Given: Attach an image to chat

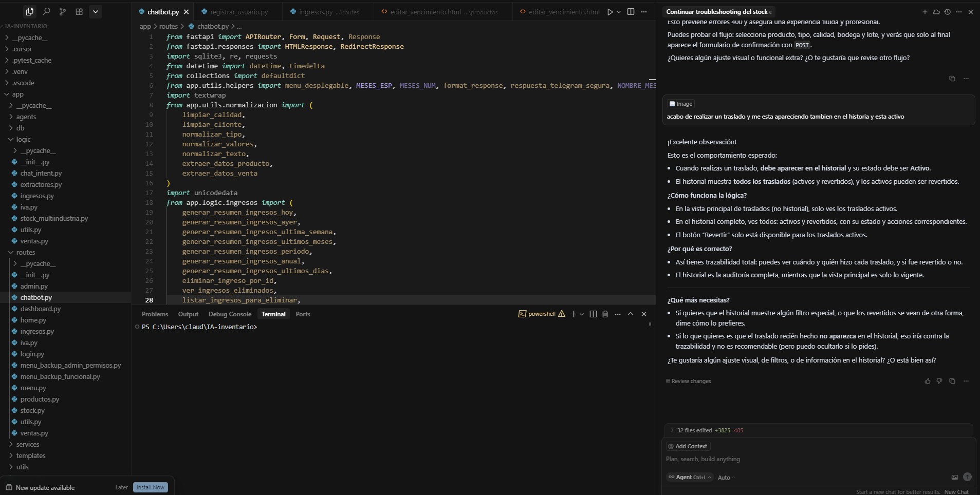Looking at the screenshot, I should (955, 477).
